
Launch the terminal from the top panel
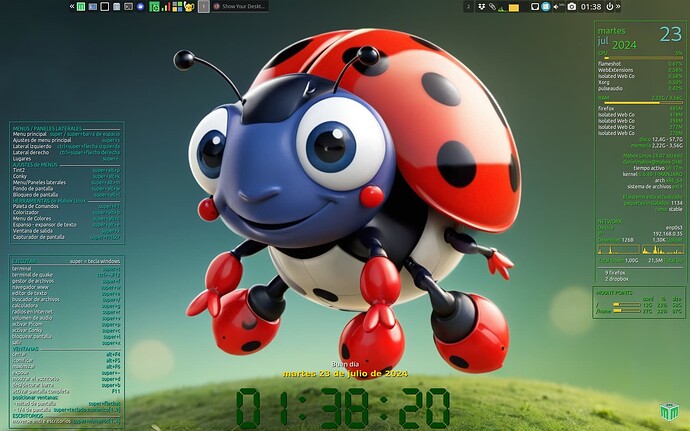coord(104,6)
